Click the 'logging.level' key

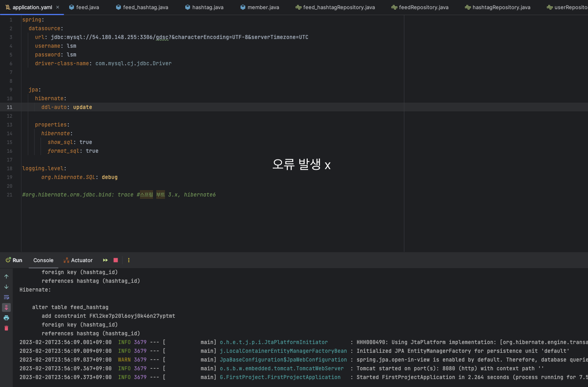(x=43, y=169)
